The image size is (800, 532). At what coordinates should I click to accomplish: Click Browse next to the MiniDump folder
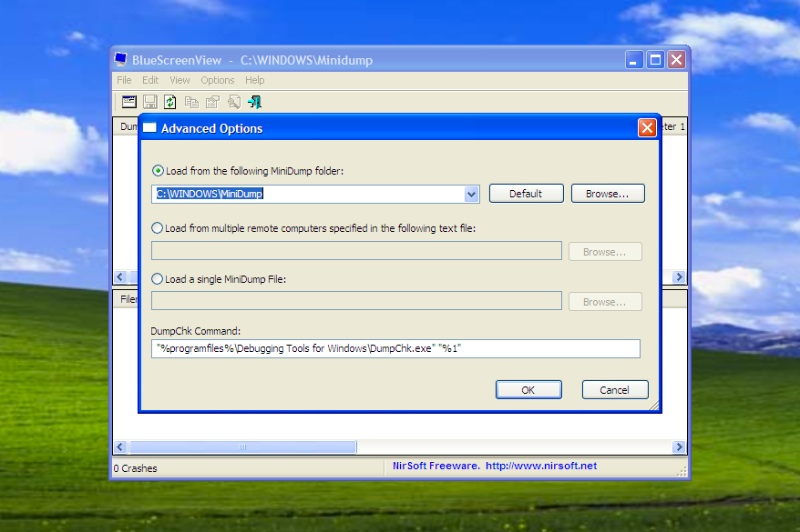pos(607,194)
